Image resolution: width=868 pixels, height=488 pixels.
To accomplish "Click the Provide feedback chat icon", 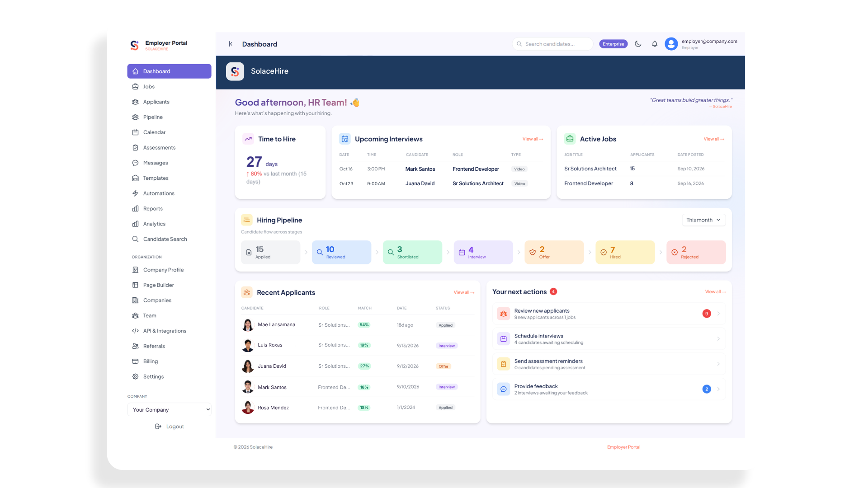I will pyautogui.click(x=503, y=389).
